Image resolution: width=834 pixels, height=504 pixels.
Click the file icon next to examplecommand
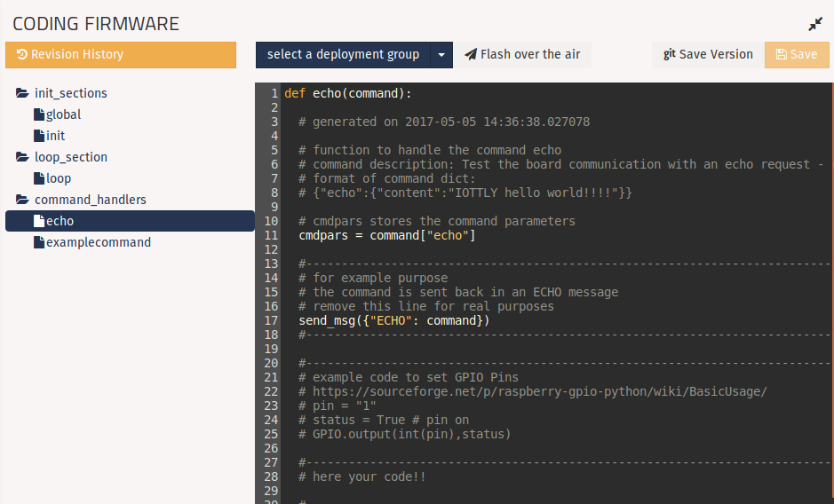coord(38,242)
